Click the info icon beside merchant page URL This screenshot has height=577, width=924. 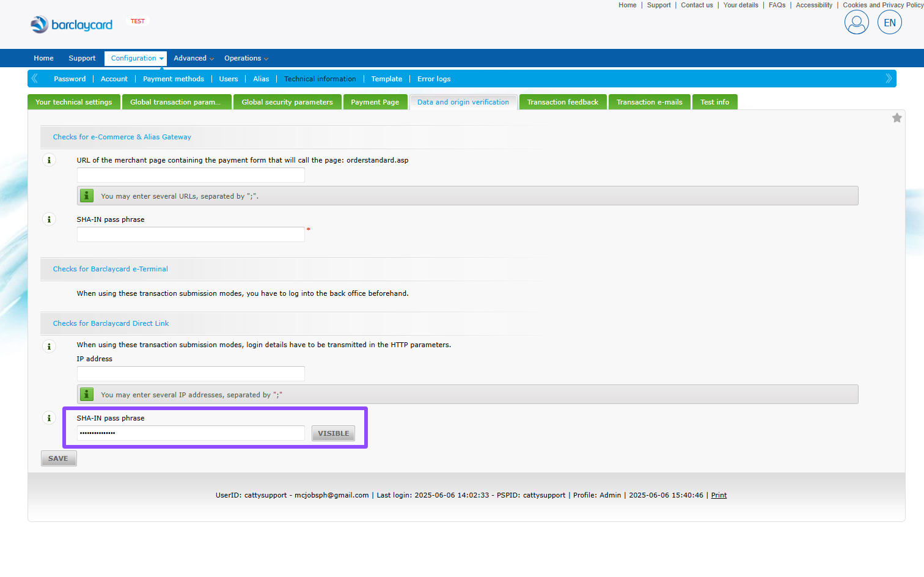pos(49,160)
